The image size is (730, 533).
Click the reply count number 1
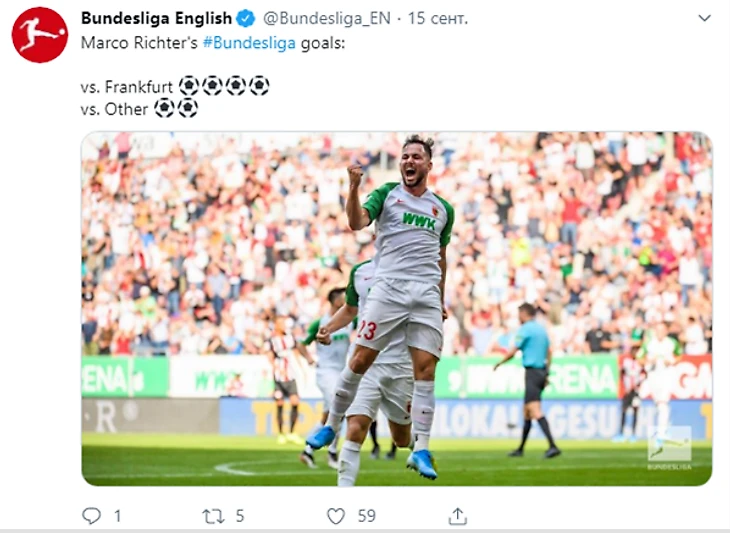pos(118,516)
